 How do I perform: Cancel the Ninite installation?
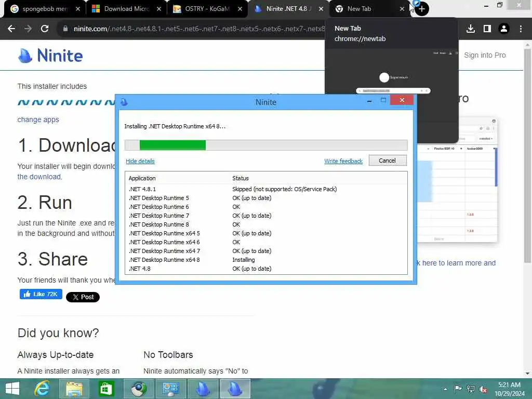pyautogui.click(x=388, y=161)
